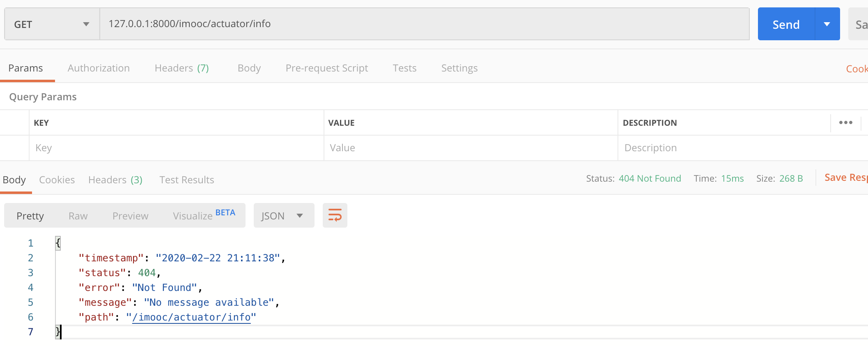The image size is (868, 346).
Task: Switch response view to Preview
Action: pyautogui.click(x=130, y=216)
